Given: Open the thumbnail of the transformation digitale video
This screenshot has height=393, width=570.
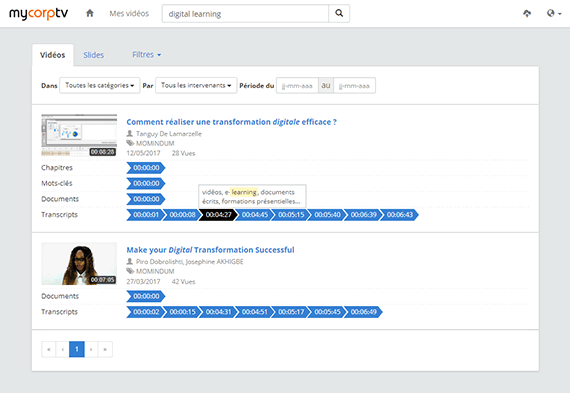Looking at the screenshot, I should [x=79, y=135].
